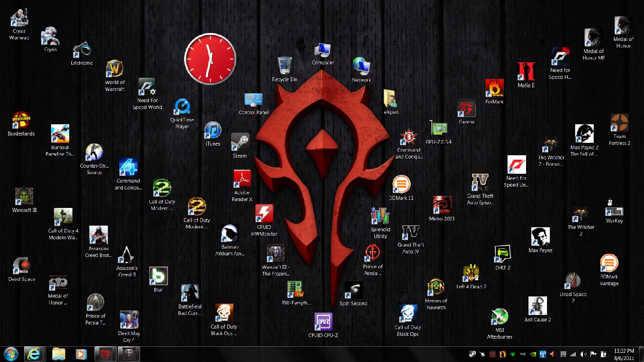Open the Blur game shortcut
The image size is (644, 362).
(158, 280)
